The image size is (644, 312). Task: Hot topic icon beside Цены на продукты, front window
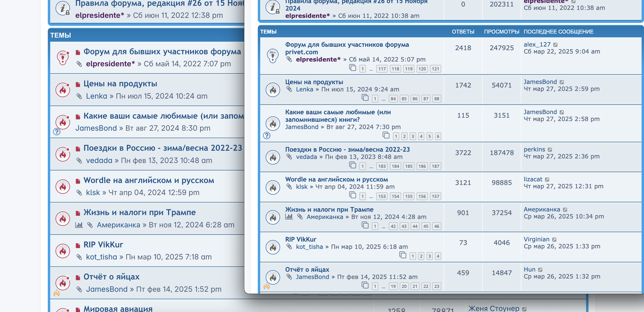coord(273,90)
